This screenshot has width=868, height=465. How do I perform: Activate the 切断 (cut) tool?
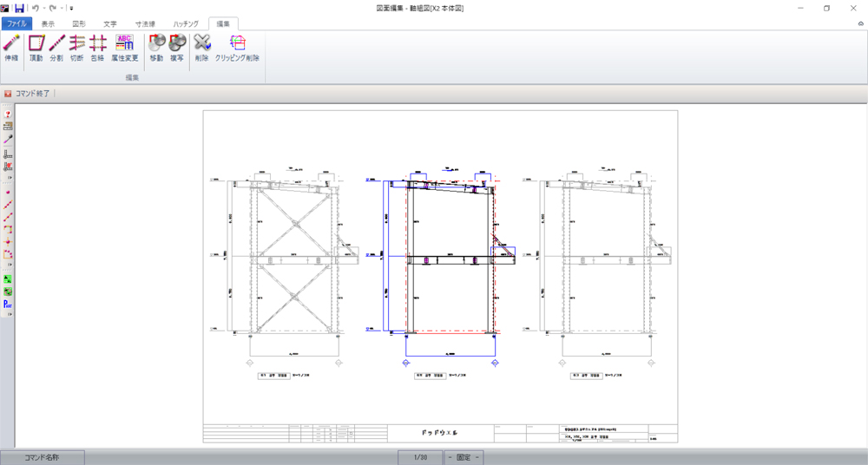point(76,48)
